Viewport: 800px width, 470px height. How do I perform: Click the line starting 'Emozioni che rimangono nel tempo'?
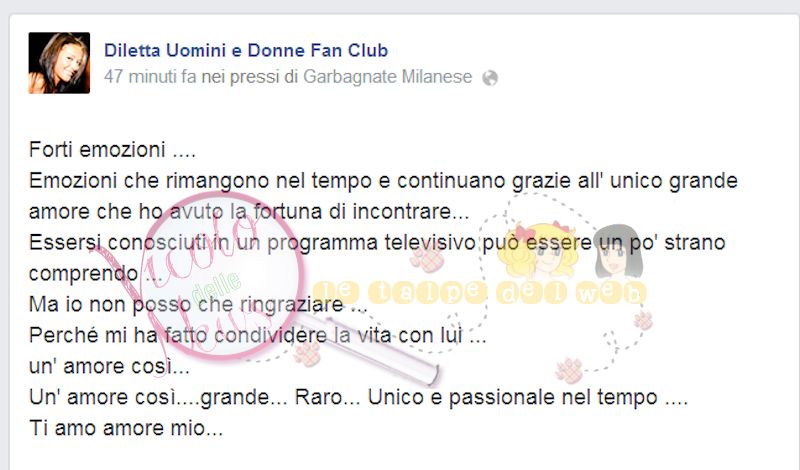click(383, 181)
